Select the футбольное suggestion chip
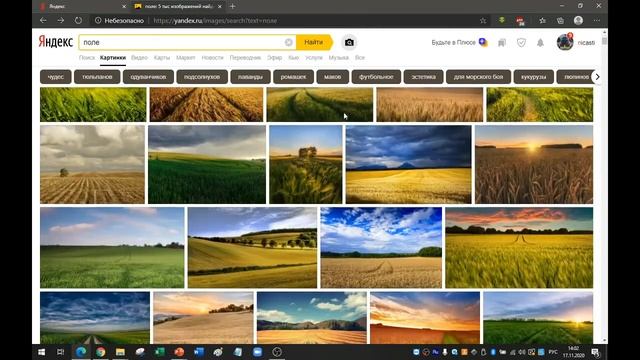The width and height of the screenshot is (640, 360). [x=376, y=77]
